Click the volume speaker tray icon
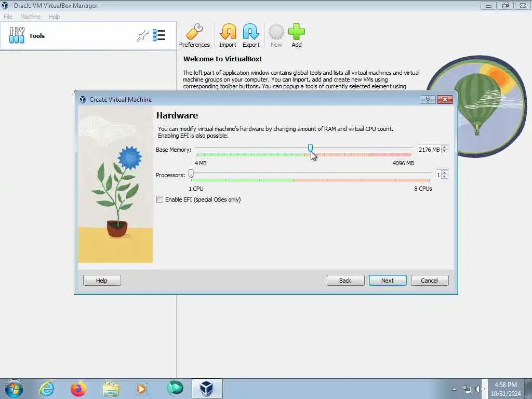Screen dimensions: 532x399 pyautogui.click(x=478, y=389)
